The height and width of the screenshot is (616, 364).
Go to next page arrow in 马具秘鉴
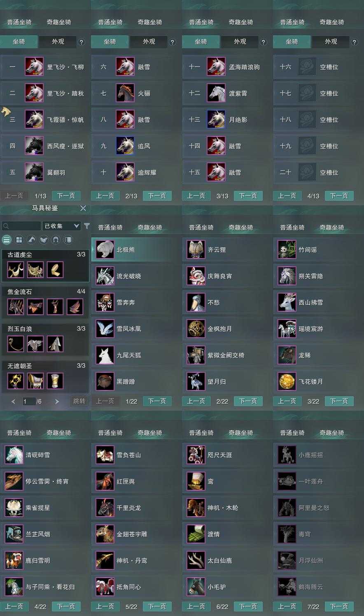click(x=57, y=401)
